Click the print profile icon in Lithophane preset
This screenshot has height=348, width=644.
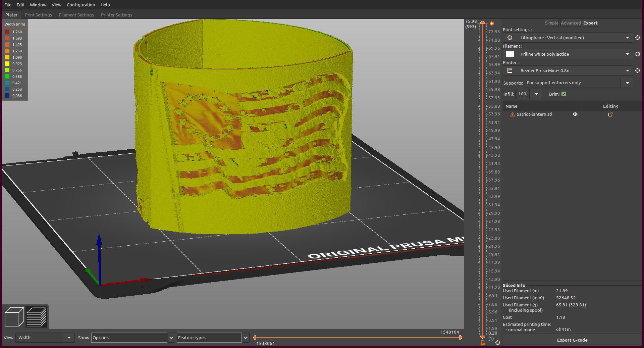510,38
